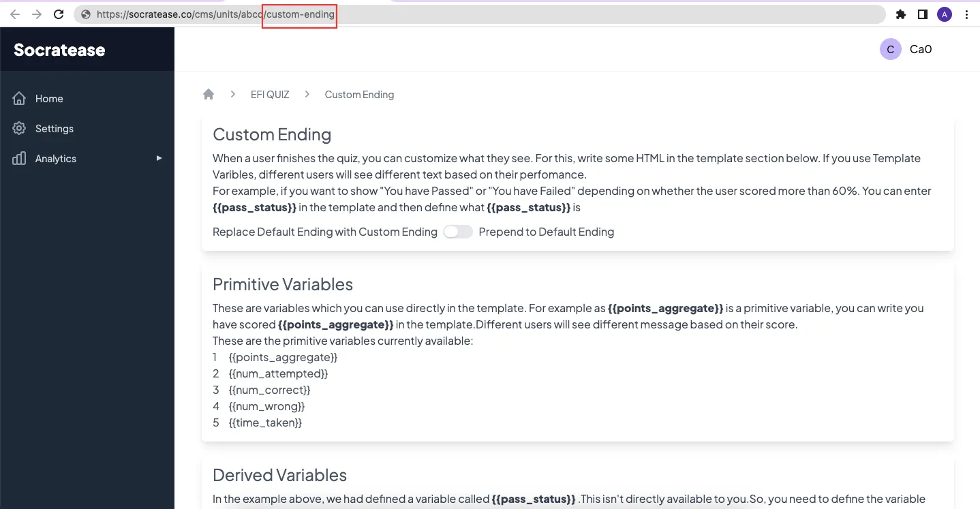
Task: Toggle Replace or Prepend Default Ending switch
Action: click(458, 232)
